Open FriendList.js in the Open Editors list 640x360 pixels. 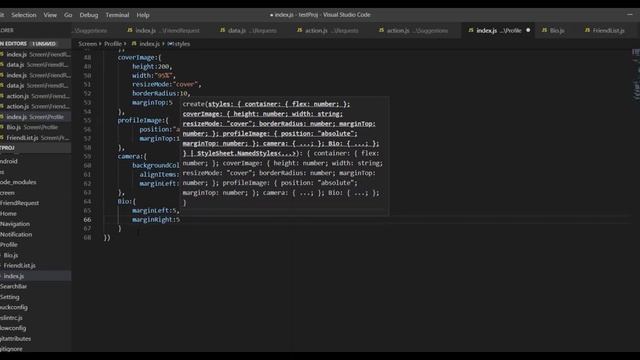[36, 138]
